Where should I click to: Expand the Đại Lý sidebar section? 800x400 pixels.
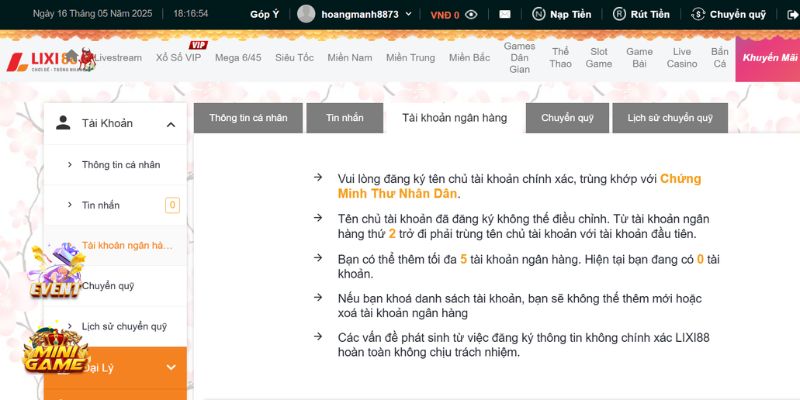[171, 367]
